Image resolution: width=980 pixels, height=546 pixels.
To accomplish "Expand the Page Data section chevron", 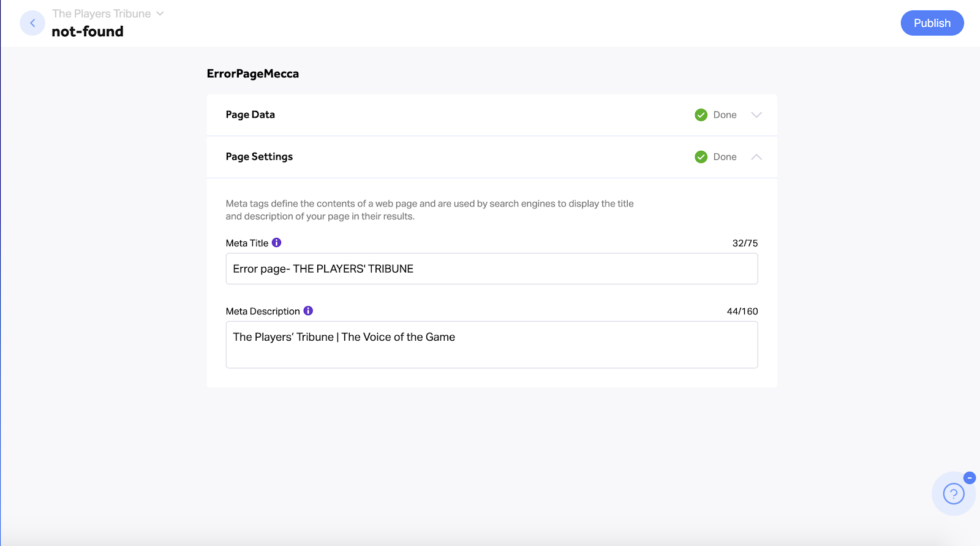I will [x=756, y=115].
